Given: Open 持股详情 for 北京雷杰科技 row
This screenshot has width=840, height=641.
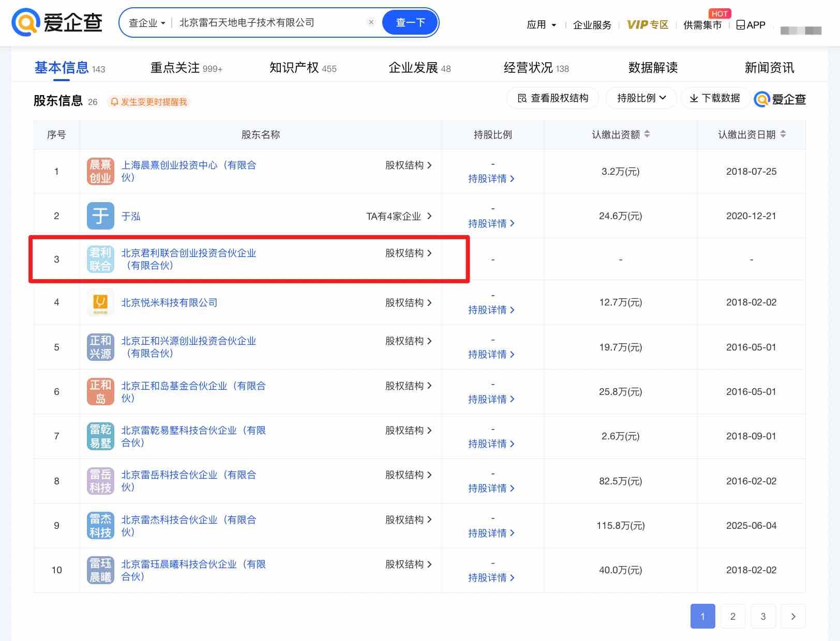Looking at the screenshot, I should [491, 533].
